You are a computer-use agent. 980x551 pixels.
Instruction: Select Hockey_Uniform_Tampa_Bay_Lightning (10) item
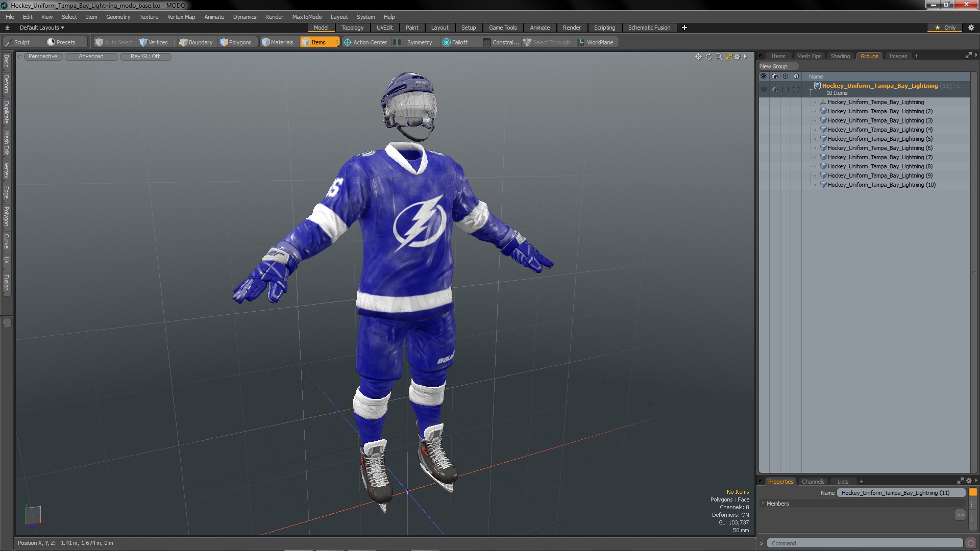point(881,185)
